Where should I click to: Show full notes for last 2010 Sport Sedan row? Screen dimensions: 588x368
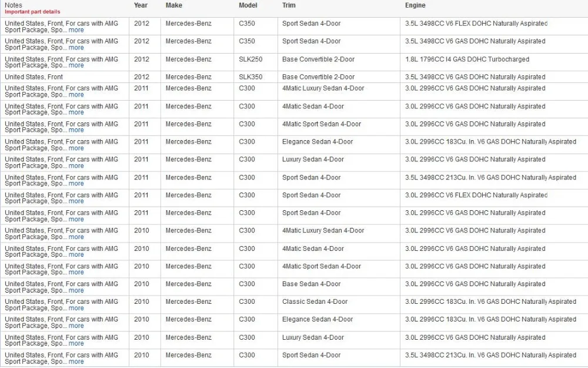coord(76,362)
